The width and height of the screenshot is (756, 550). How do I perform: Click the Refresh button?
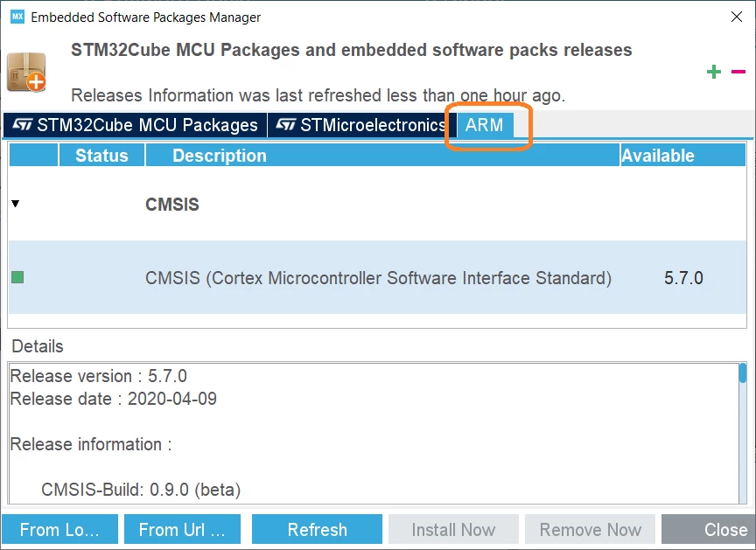coord(317,529)
